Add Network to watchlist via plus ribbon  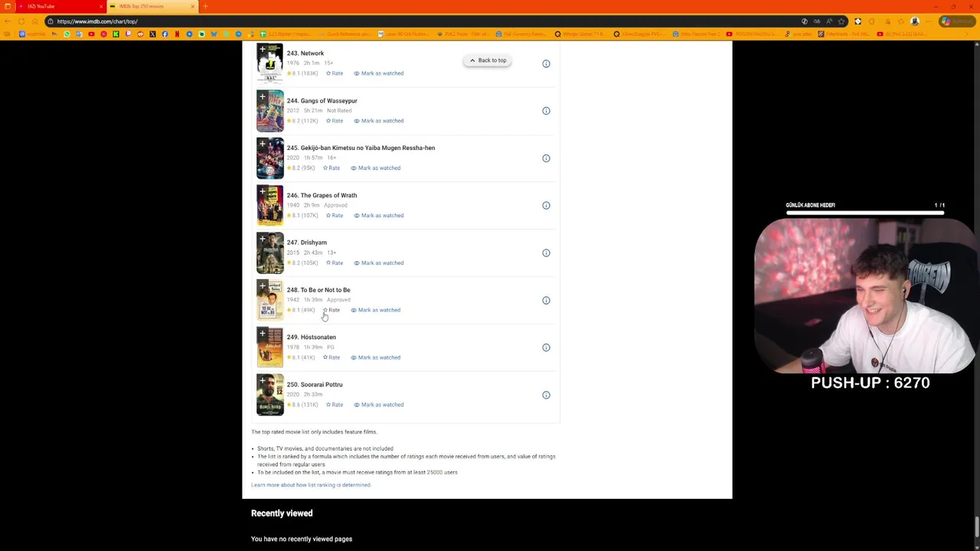pos(262,50)
